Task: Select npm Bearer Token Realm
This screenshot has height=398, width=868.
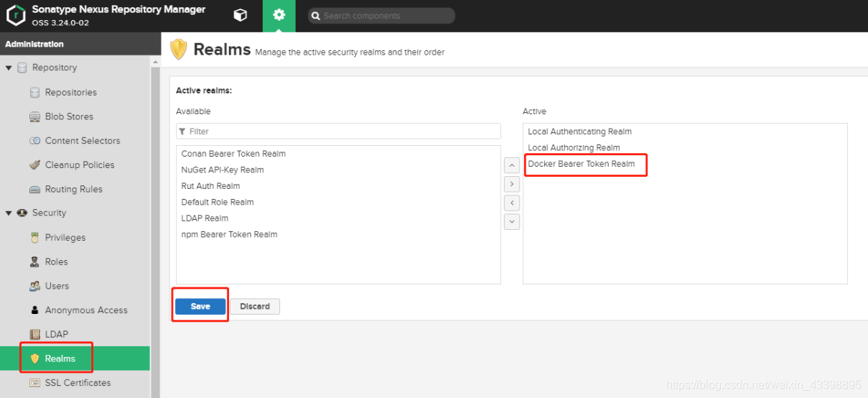Action: click(229, 235)
